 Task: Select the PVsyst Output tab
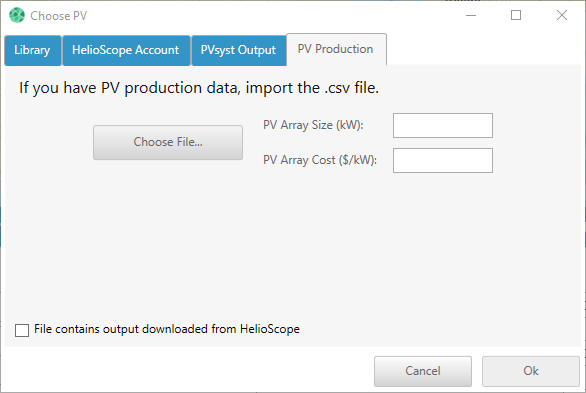[239, 50]
